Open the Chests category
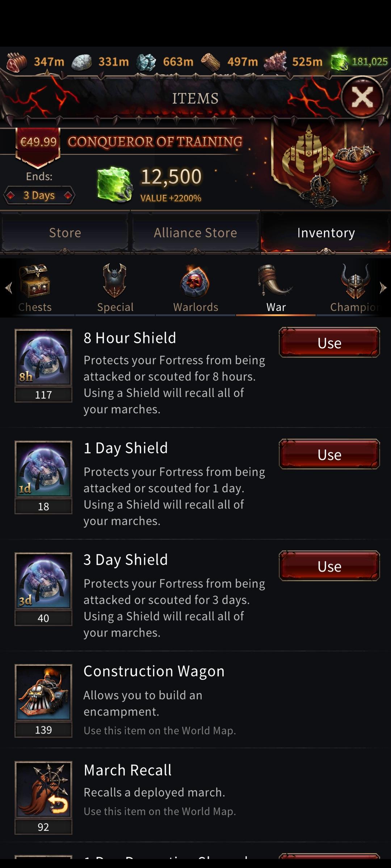 35,288
